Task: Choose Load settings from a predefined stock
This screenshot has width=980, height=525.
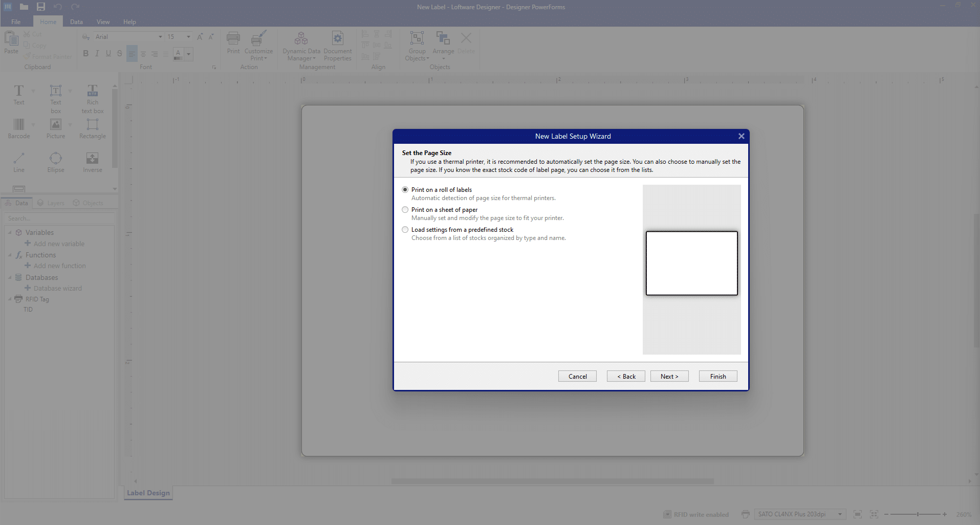Action: click(405, 229)
